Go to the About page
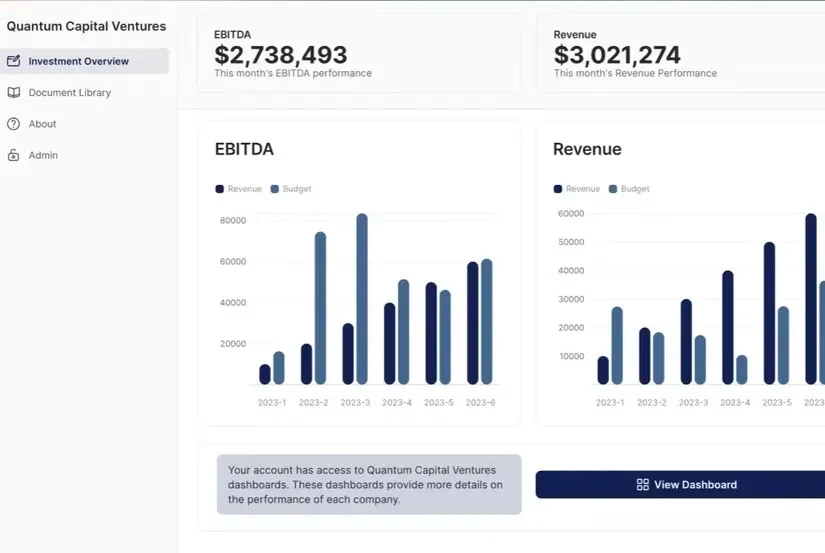Image resolution: width=825 pixels, height=553 pixels. coord(42,124)
